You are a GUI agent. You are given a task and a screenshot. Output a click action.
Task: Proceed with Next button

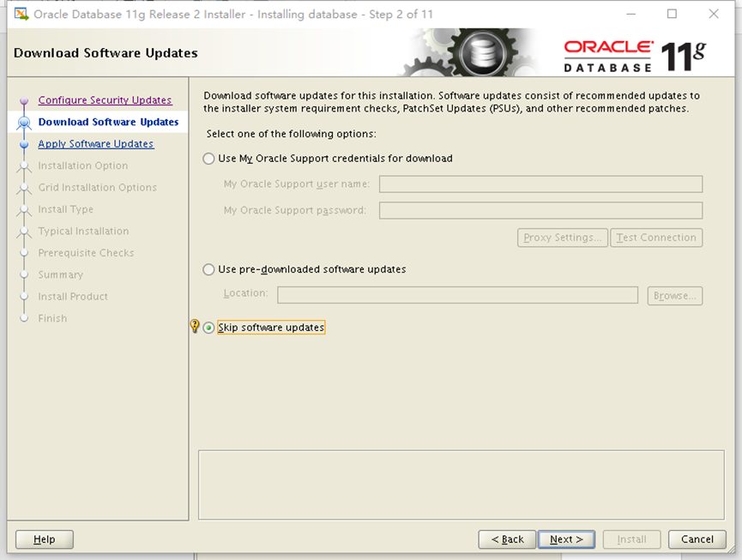coord(566,539)
